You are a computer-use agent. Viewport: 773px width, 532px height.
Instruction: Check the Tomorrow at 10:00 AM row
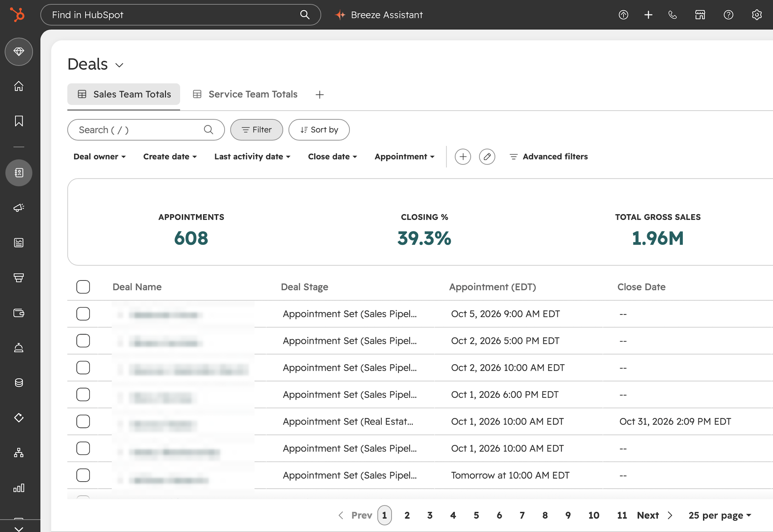coord(83,475)
